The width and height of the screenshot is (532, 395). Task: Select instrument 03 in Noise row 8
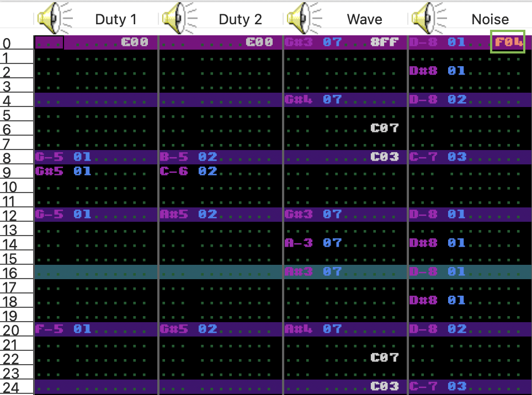click(x=457, y=157)
